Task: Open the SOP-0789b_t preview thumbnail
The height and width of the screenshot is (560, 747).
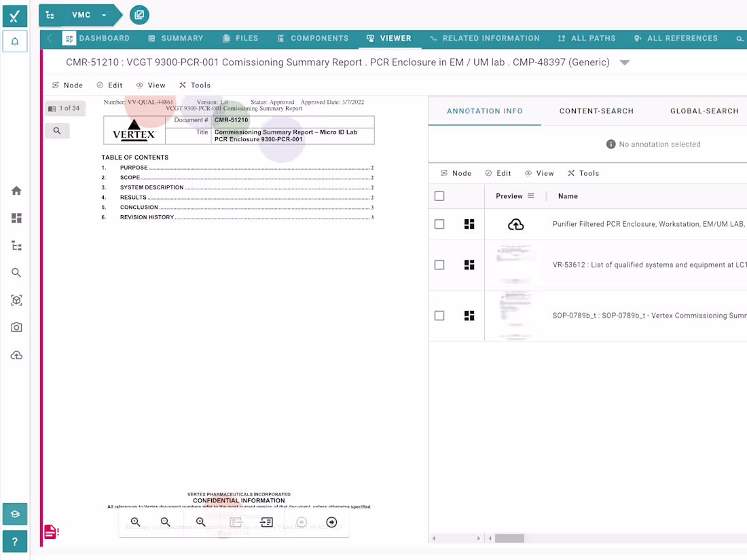Action: pyautogui.click(x=515, y=316)
